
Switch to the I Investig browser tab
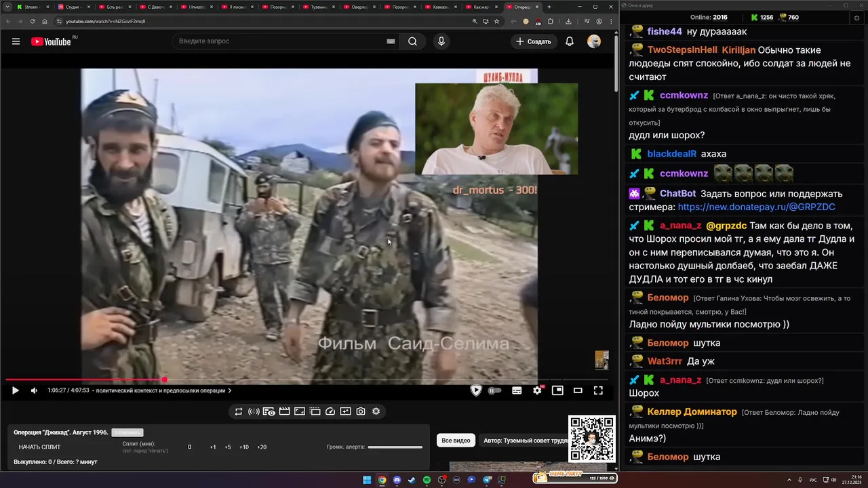[x=196, y=7]
